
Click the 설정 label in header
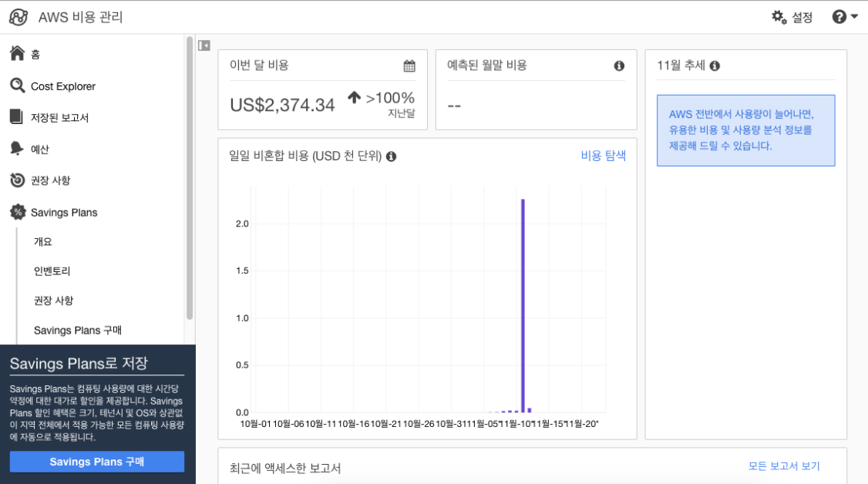[x=802, y=17]
